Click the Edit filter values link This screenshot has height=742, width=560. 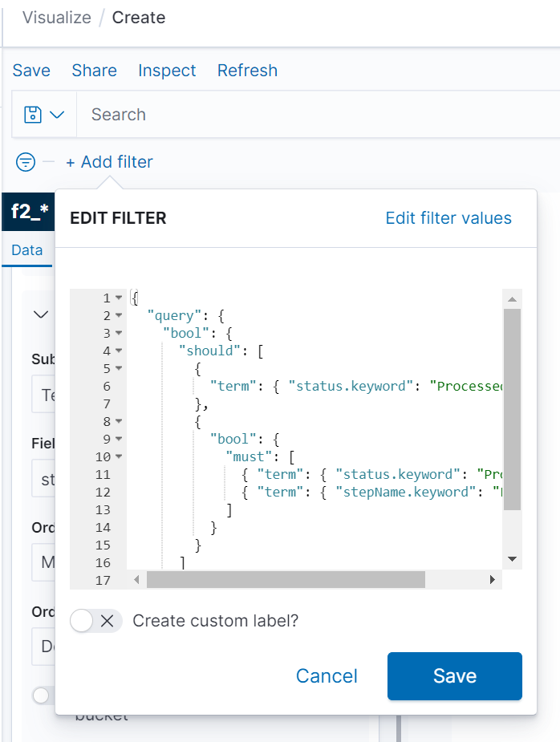coord(448,218)
